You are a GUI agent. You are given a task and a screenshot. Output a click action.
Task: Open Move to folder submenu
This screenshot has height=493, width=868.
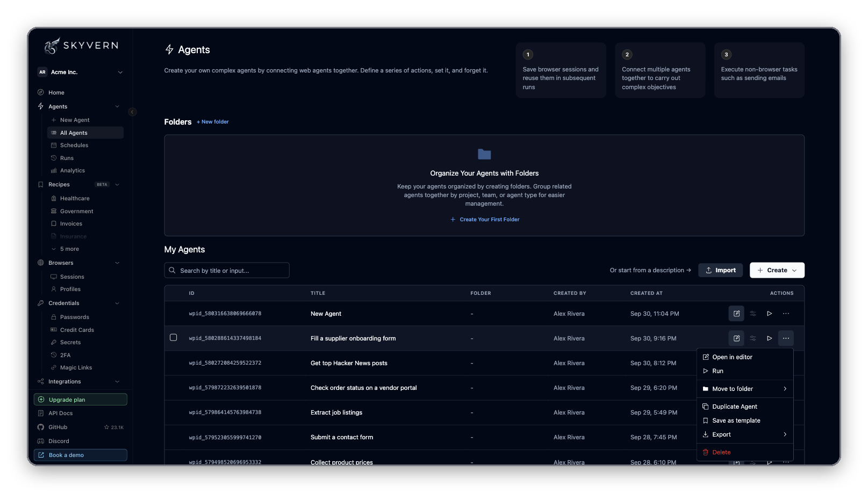point(745,389)
